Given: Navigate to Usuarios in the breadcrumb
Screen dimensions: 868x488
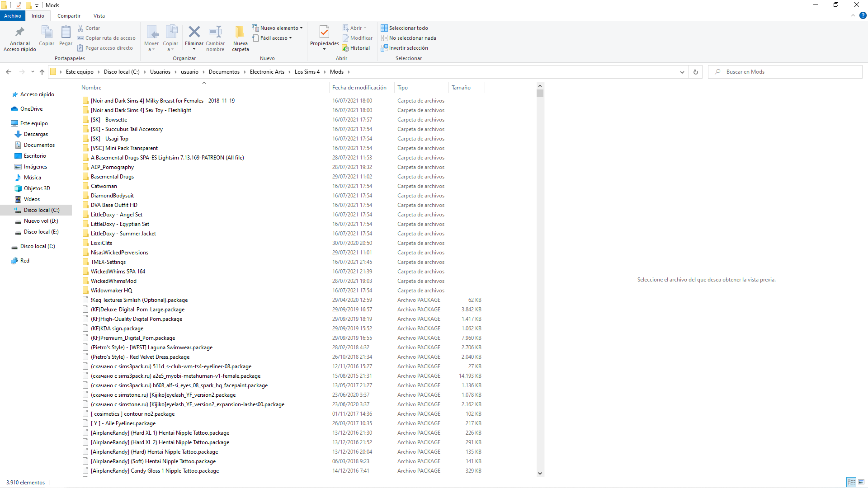Looking at the screenshot, I should pos(160,72).
